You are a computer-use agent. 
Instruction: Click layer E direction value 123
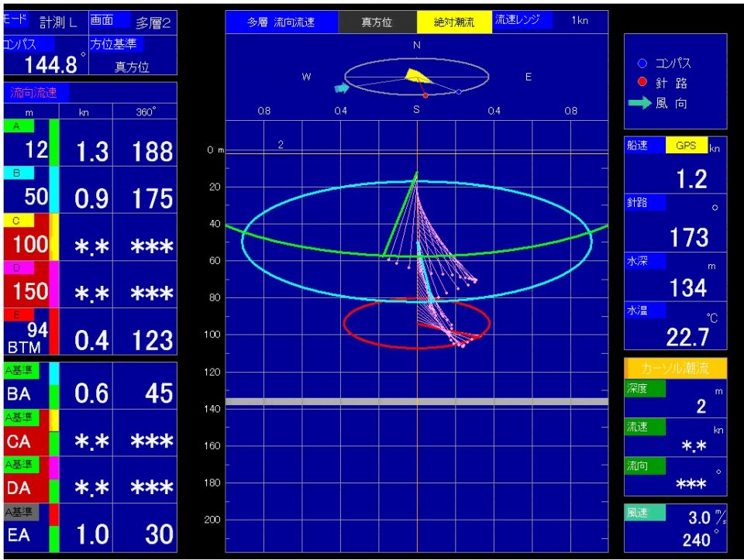click(152, 341)
